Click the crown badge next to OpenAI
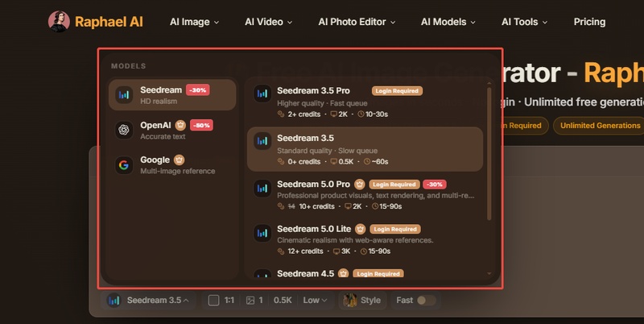The image size is (644, 324). pos(180,125)
